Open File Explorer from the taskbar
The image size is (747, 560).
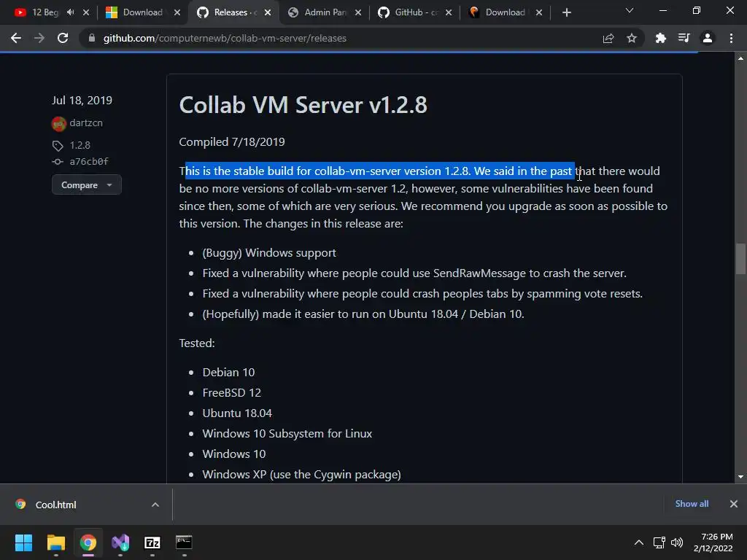[55, 542]
